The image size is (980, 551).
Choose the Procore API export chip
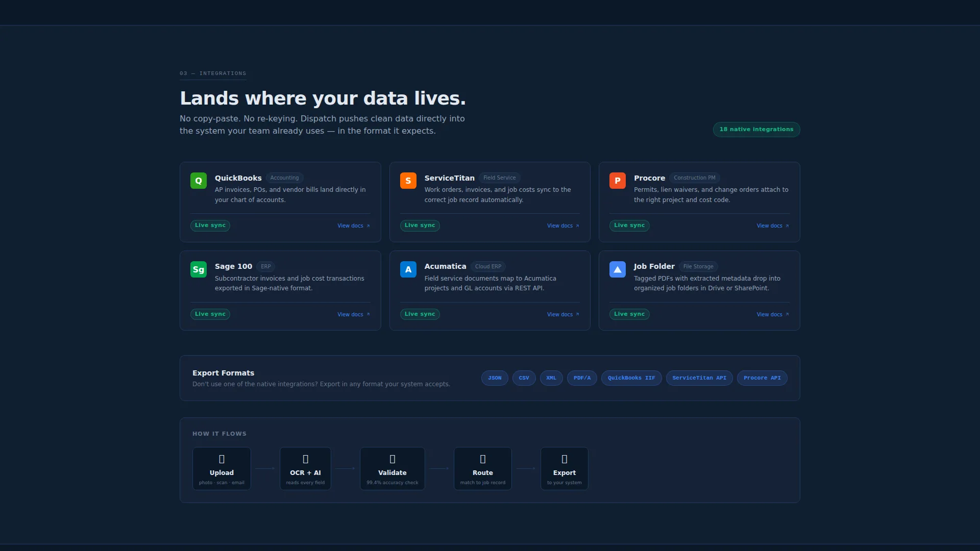[762, 378]
